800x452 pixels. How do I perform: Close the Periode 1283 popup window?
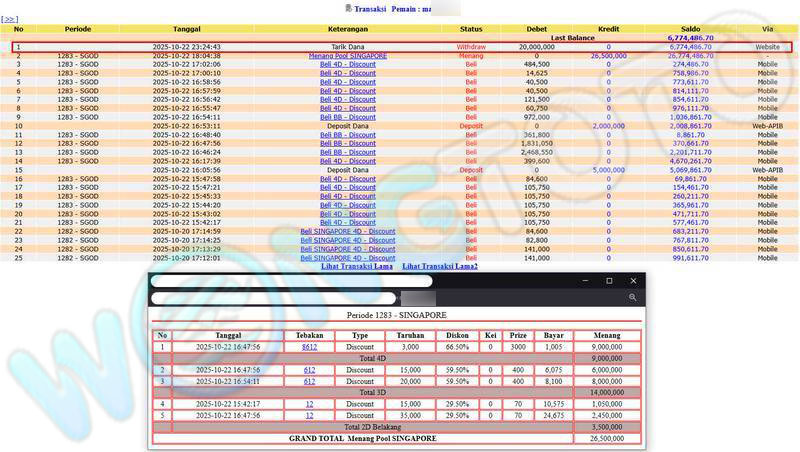coord(633,281)
